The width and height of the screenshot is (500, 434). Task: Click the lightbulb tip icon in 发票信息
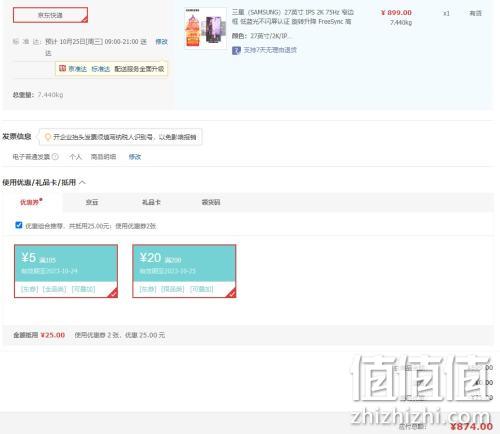[48, 137]
